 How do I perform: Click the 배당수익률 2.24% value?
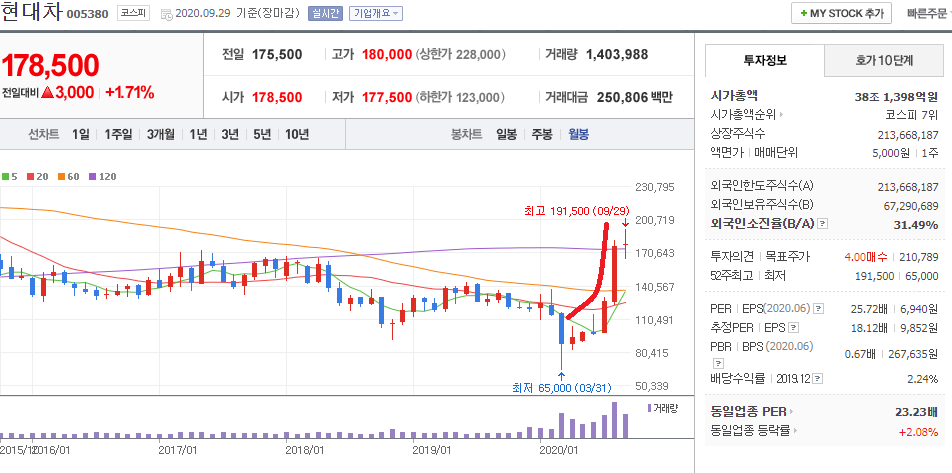[922, 379]
